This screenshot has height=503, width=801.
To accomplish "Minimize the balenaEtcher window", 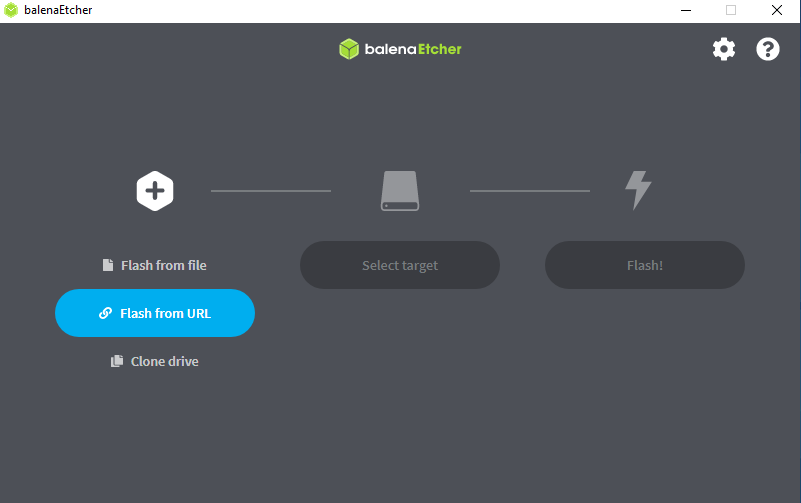I will [x=685, y=10].
